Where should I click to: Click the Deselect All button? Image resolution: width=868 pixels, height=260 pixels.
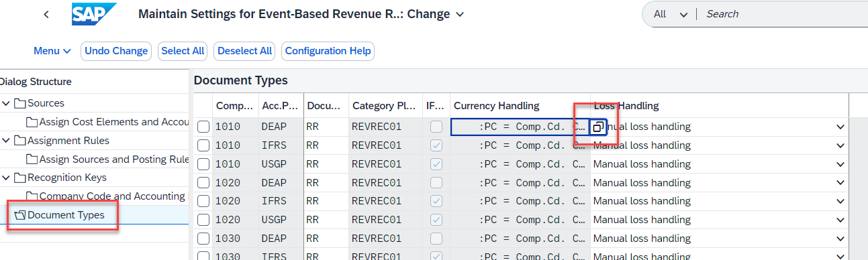(x=244, y=51)
